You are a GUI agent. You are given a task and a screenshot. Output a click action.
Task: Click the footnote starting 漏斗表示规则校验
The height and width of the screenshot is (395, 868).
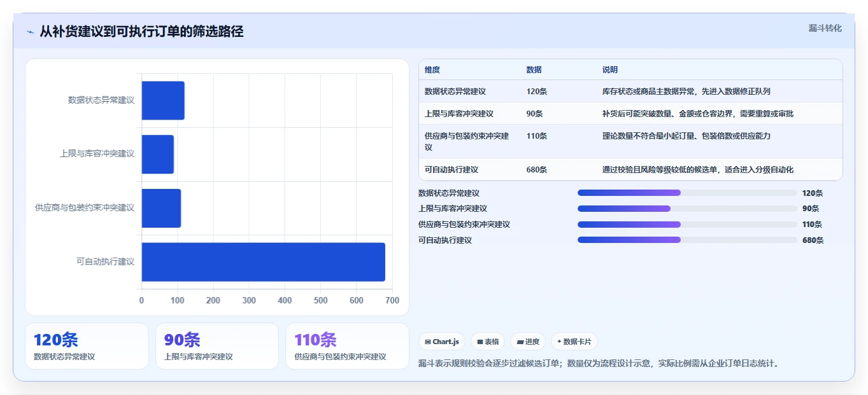599,364
